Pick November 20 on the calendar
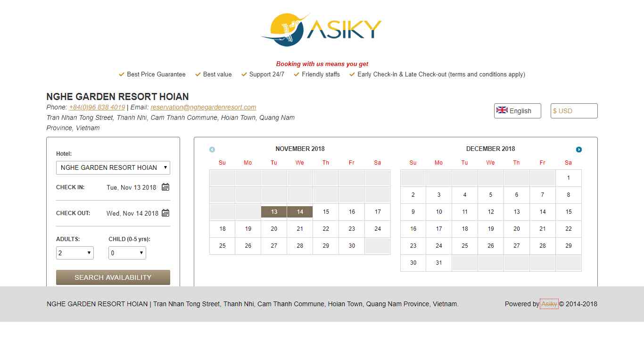 click(x=274, y=229)
